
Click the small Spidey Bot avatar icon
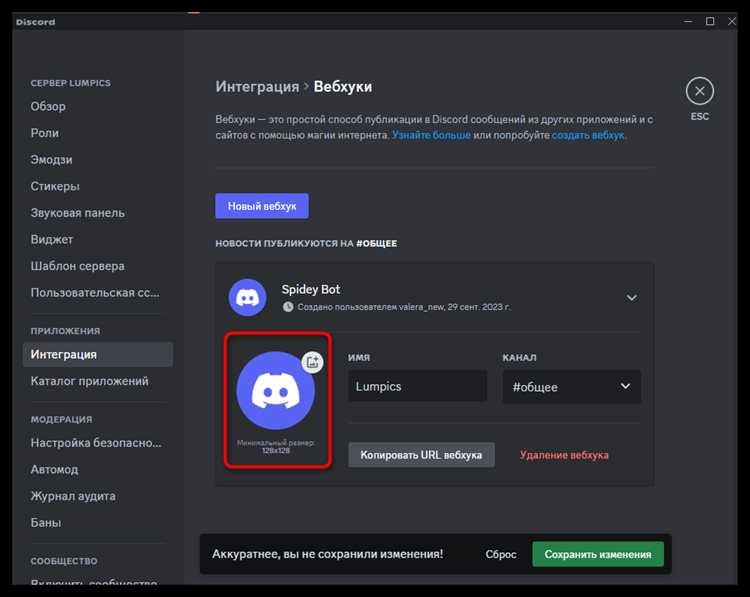[247, 298]
